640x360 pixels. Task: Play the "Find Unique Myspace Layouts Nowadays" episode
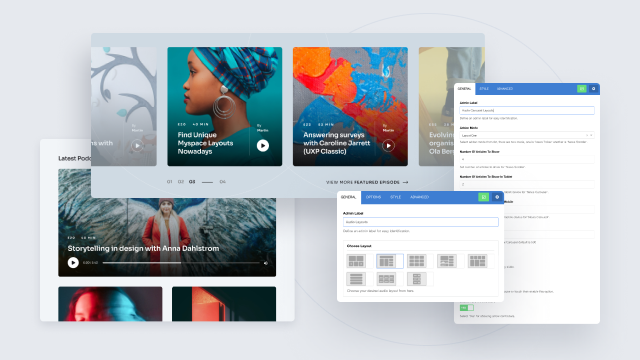pos(263,145)
